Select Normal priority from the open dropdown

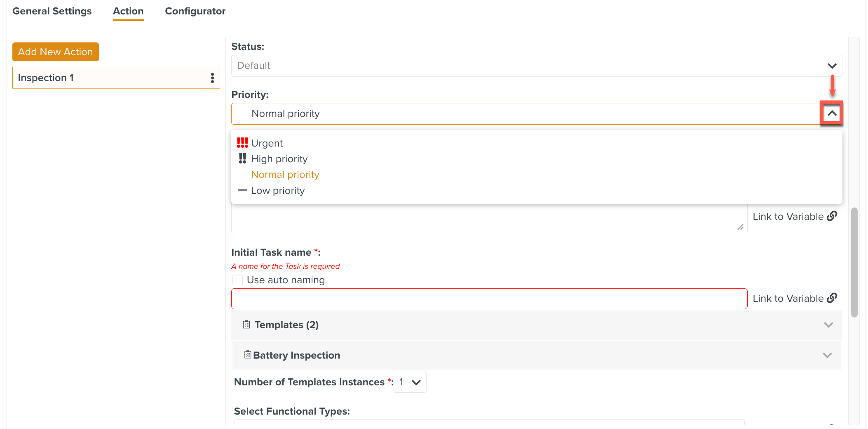pyautogui.click(x=285, y=174)
